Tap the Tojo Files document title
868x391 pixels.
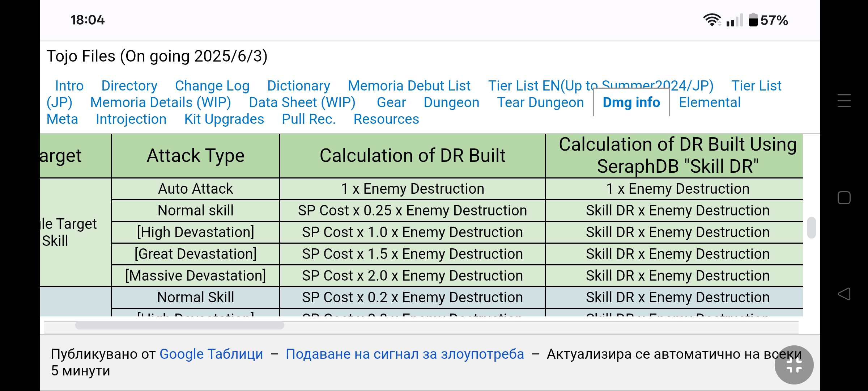click(157, 56)
